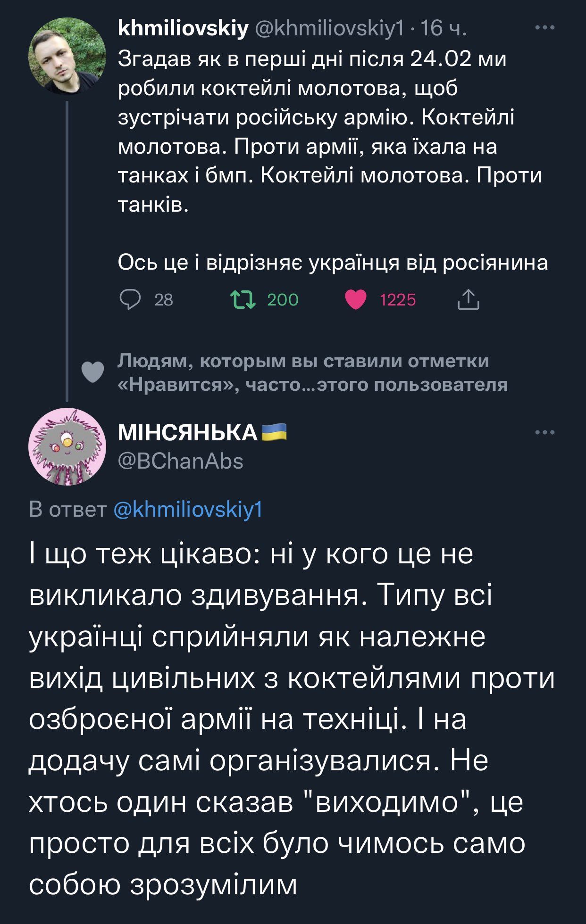Click the gray heart suggestion icon

93,372
